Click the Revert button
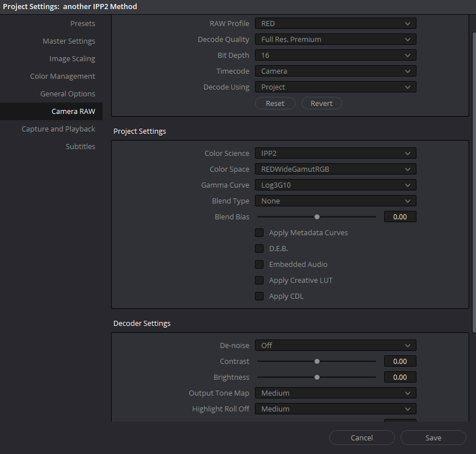Screen dimensions: 476x454 (x=322, y=103)
